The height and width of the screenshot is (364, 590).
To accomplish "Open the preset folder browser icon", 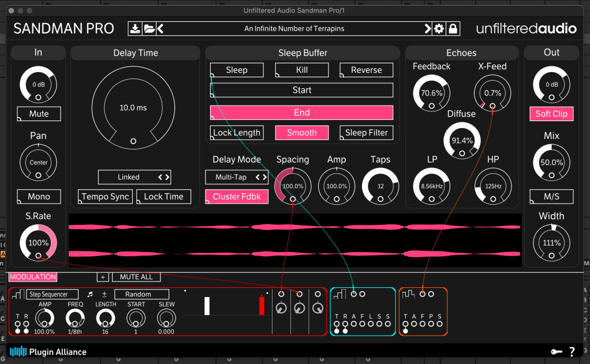I will click(x=148, y=29).
